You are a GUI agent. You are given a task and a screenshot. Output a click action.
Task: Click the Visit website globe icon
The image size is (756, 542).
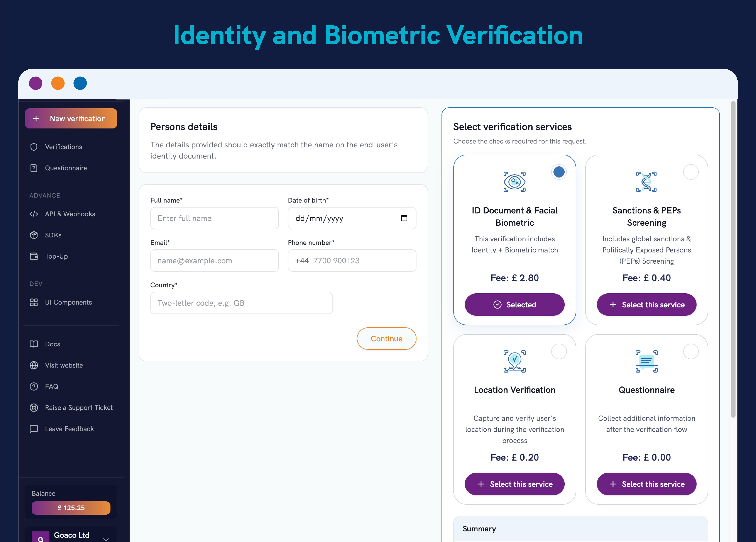[34, 365]
